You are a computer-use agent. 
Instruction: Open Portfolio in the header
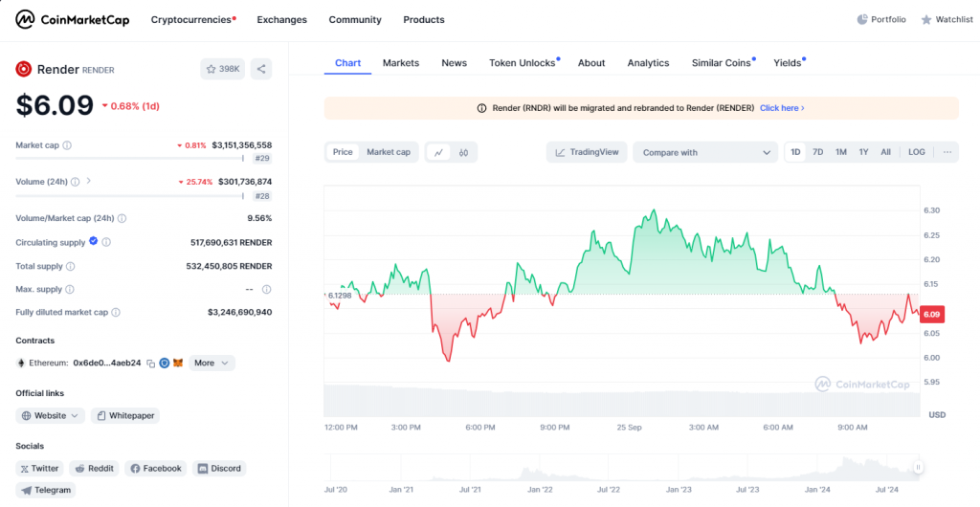(881, 20)
